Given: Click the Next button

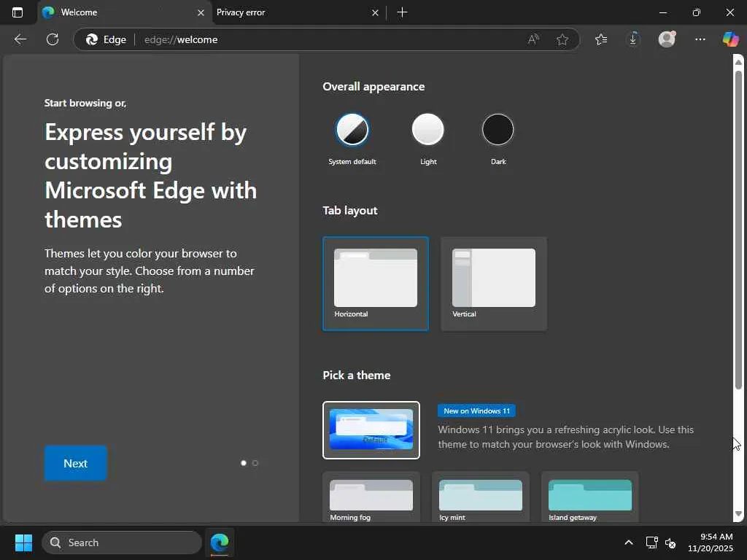Looking at the screenshot, I should (x=75, y=463).
